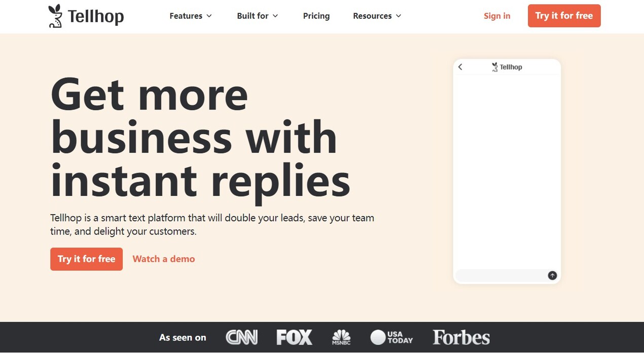Open the Watch a demo link
This screenshot has height=354, width=644.
click(164, 259)
